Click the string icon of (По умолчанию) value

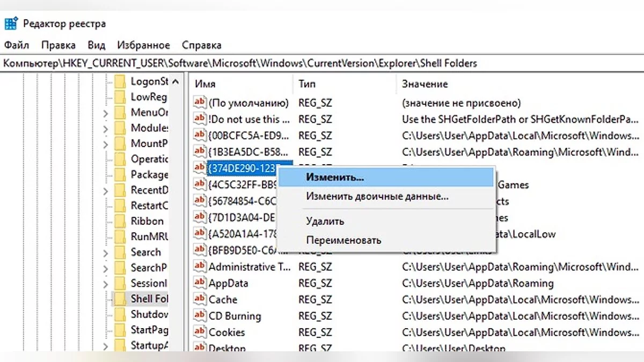tap(200, 102)
